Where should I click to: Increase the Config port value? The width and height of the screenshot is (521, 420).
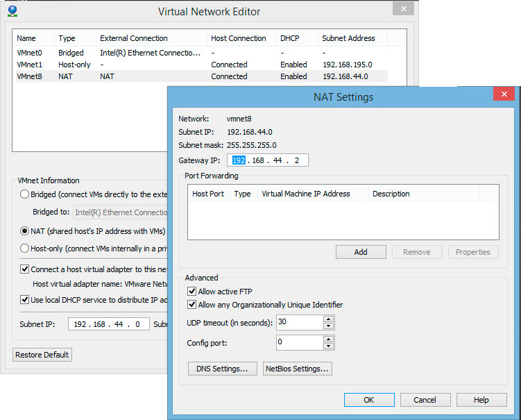[329, 339]
